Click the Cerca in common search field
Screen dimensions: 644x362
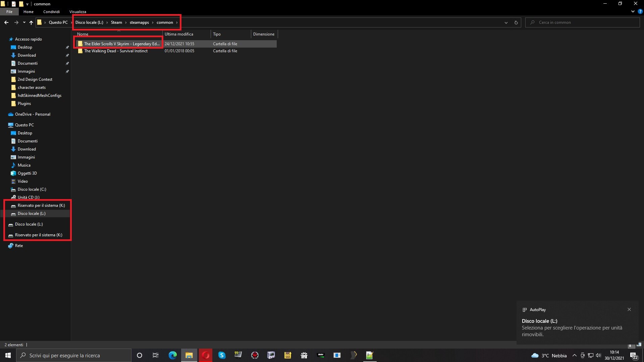(583, 22)
